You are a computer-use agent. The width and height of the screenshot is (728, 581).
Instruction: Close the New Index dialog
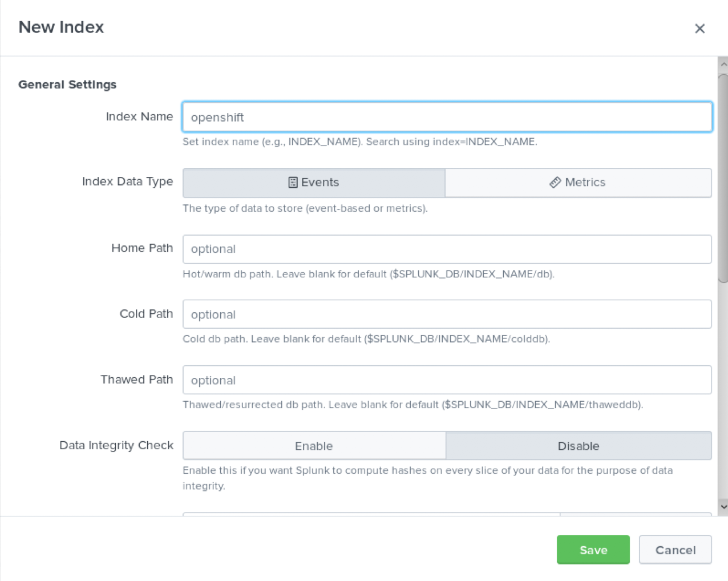coord(699,29)
